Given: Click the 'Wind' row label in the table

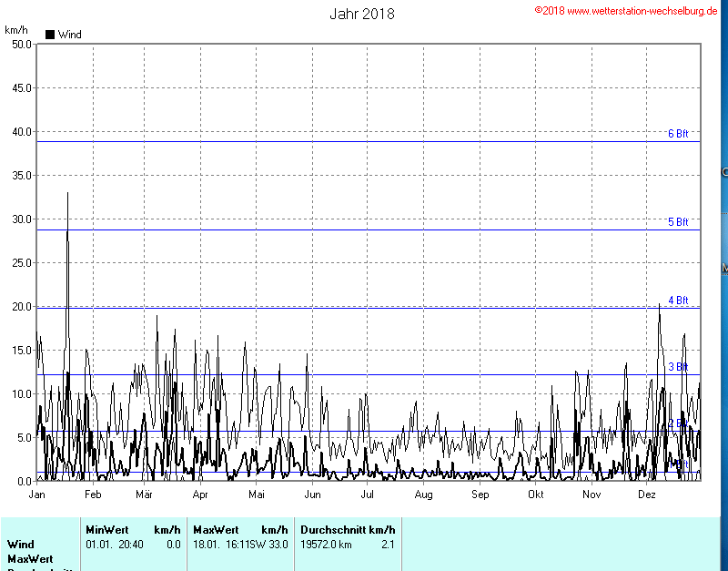Looking at the screenshot, I should tap(21, 545).
